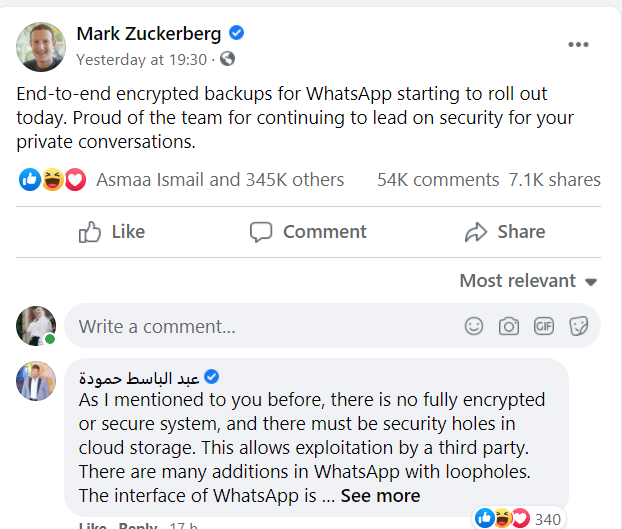Click the post reaction emojis summary
Screen dimensions: 622x529
52,180
